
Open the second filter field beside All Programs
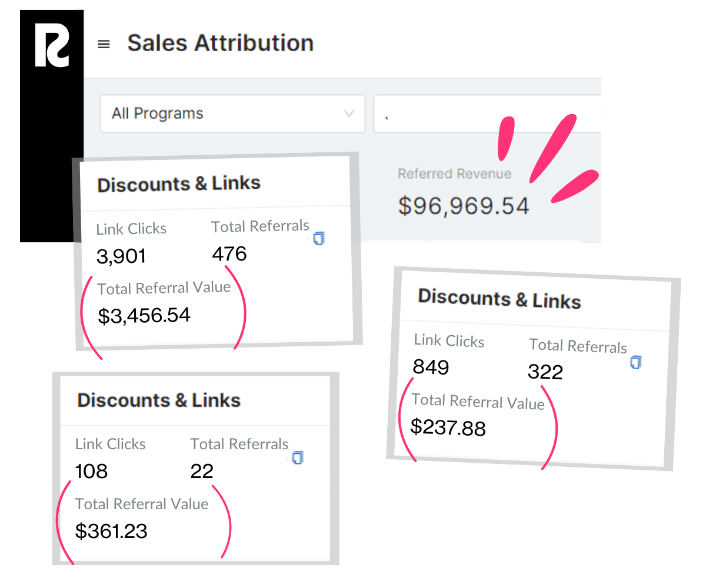point(488,113)
